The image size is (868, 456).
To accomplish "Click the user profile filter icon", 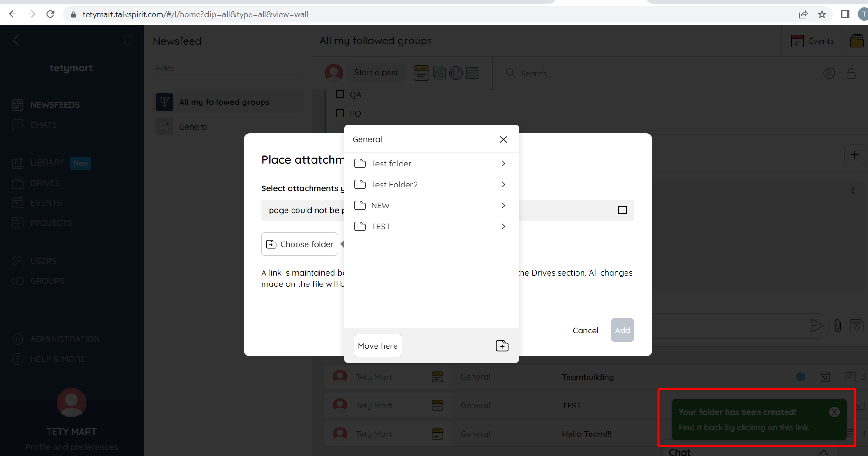I will pyautogui.click(x=829, y=73).
